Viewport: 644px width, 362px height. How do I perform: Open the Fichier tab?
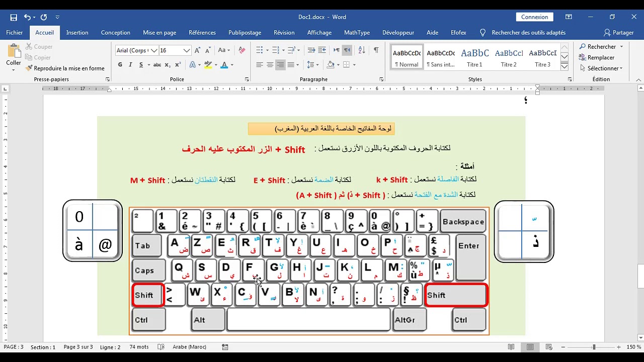point(15,33)
